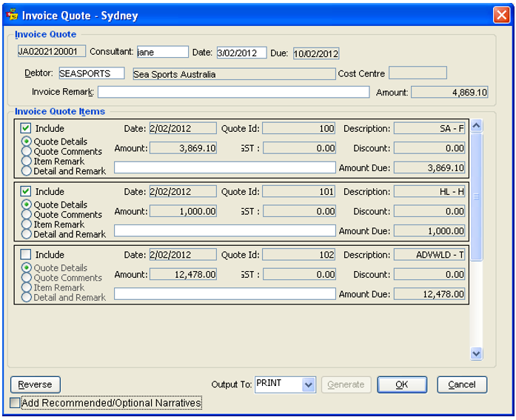The image size is (516, 420).
Task: Click Amount Due field showing 3,869.10
Action: pyautogui.click(x=429, y=167)
